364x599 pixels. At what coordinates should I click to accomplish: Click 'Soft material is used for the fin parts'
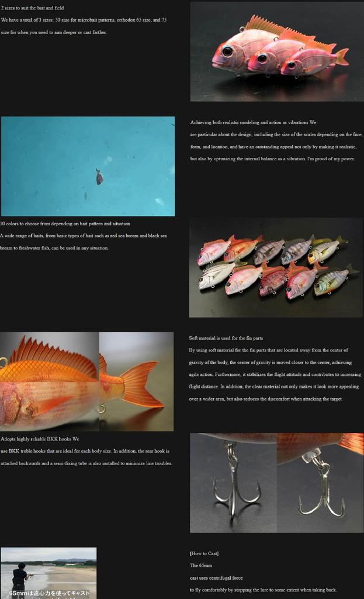[226, 338]
